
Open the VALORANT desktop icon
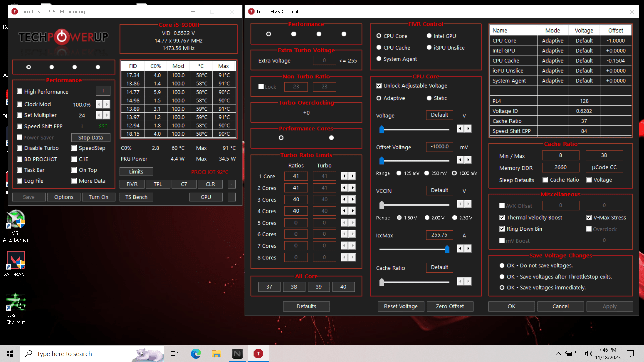(x=15, y=264)
